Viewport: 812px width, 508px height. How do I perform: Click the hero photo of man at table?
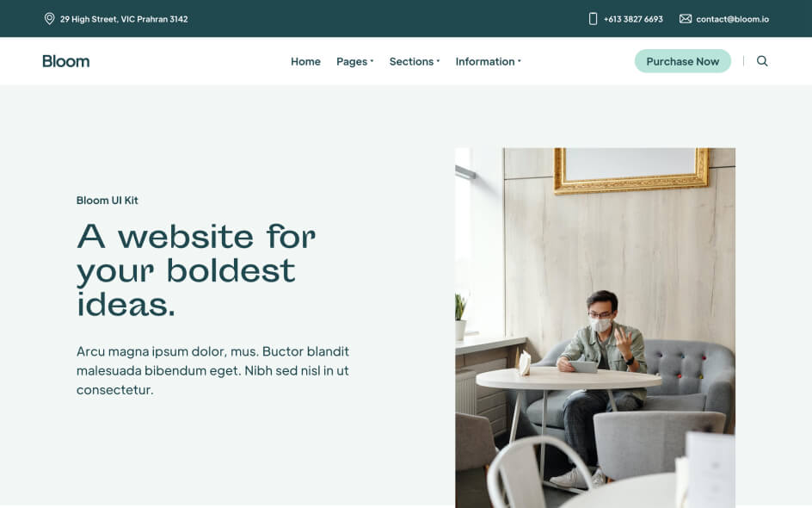[595, 327]
